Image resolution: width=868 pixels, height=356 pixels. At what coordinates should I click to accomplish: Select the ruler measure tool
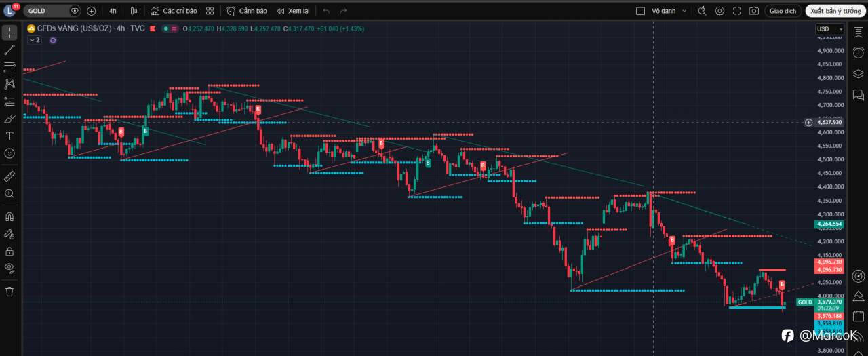click(9, 176)
